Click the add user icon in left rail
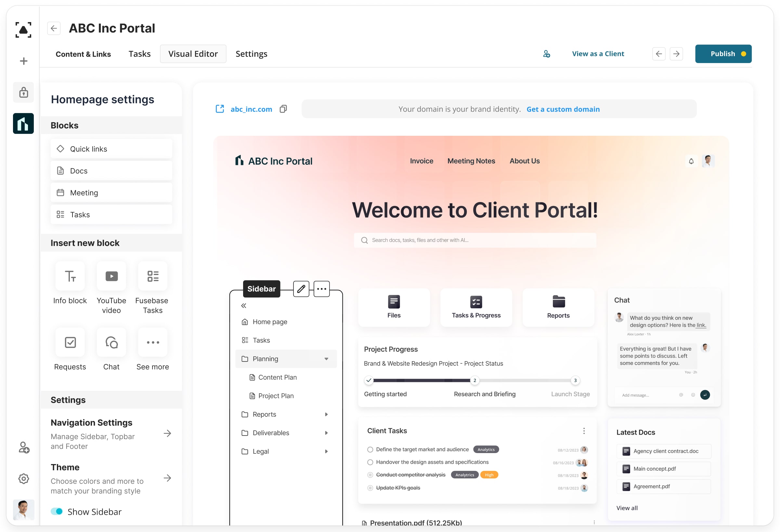This screenshot has height=532, width=780. 23,447
